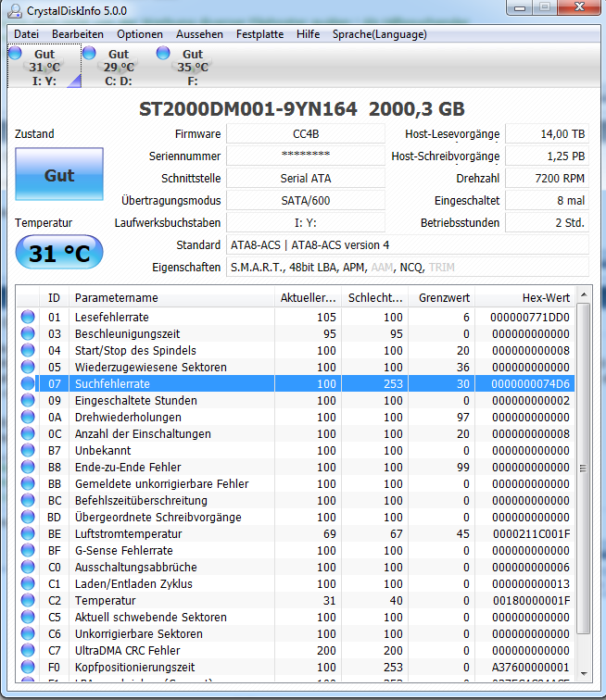Click the CrystalDiskInfo title bar app icon
Viewport: 606px width, 700px height.
[15, 11]
